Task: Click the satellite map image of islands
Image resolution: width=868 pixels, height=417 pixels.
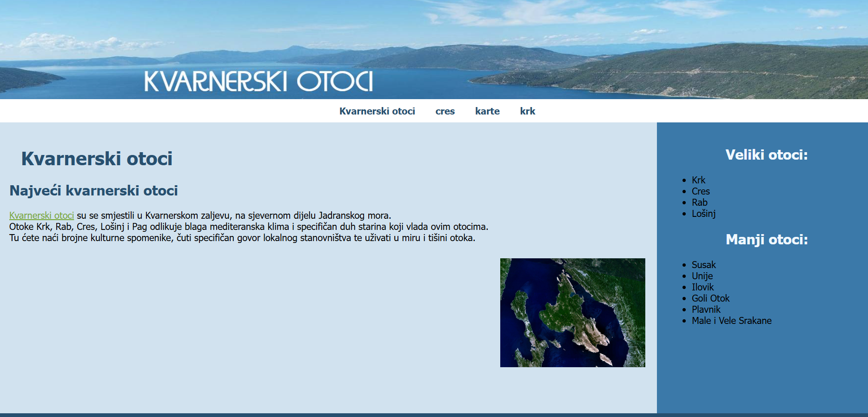Action: click(573, 313)
